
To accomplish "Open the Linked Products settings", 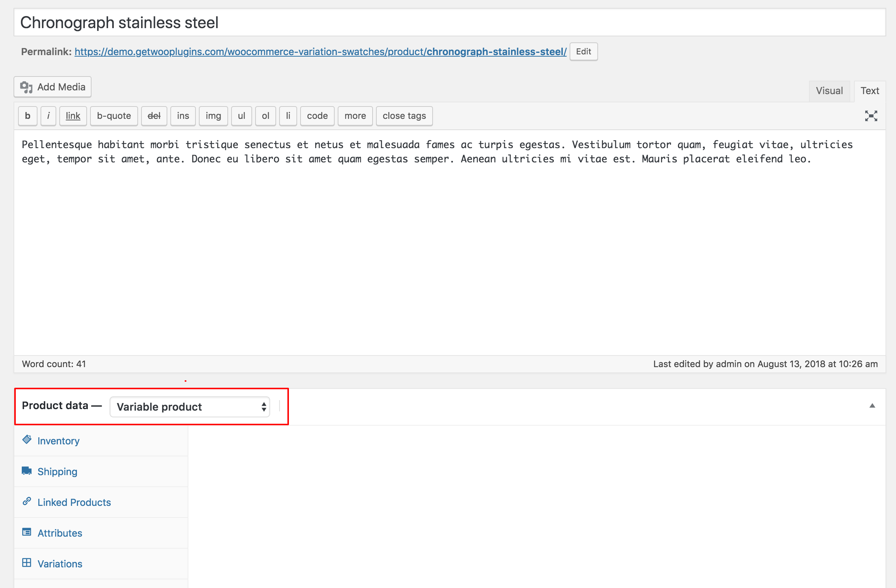I will [74, 502].
